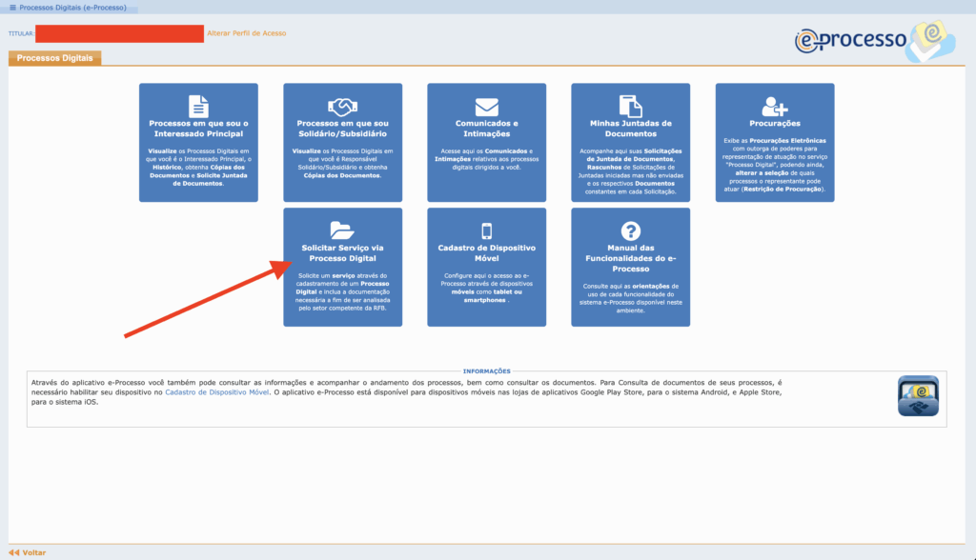Image resolution: width=976 pixels, height=560 pixels.
Task: Click description text under Manual das Funcionalidades
Action: point(631,298)
